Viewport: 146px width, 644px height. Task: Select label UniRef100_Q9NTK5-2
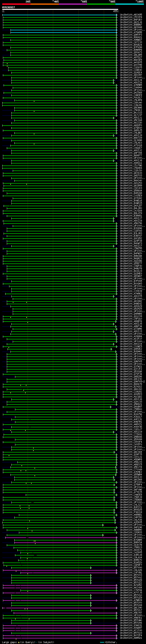pyautogui.click(x=132, y=382)
